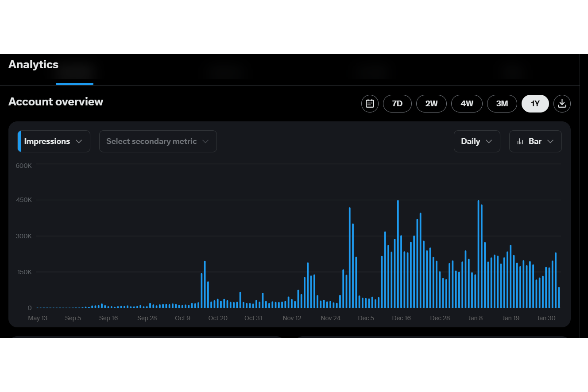Click the Sep 5 date label
588x392 pixels.
pyautogui.click(x=73, y=318)
